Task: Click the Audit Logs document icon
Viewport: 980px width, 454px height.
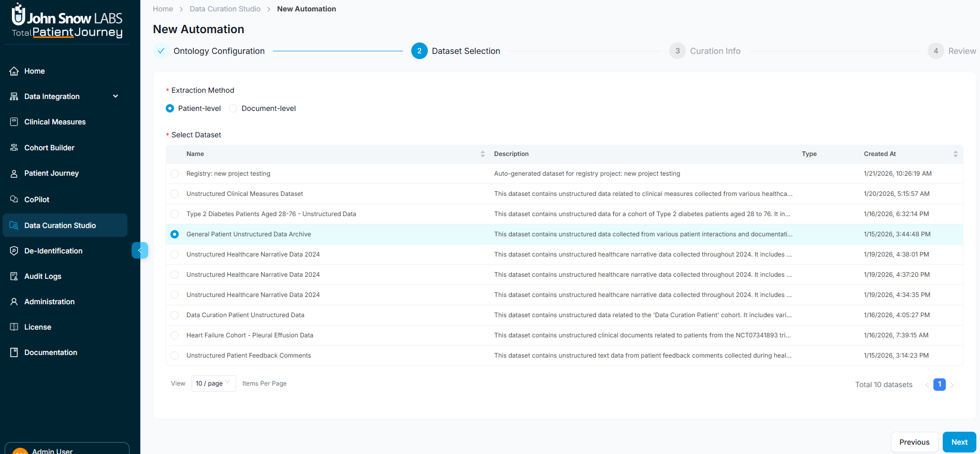Action: [14, 276]
